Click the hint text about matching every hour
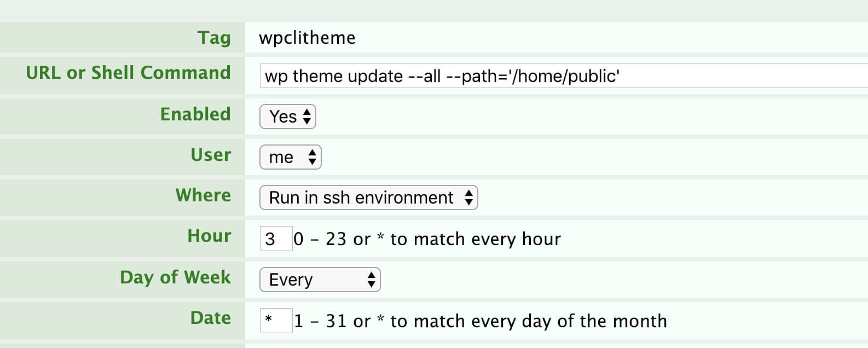868x348 pixels. [427, 239]
